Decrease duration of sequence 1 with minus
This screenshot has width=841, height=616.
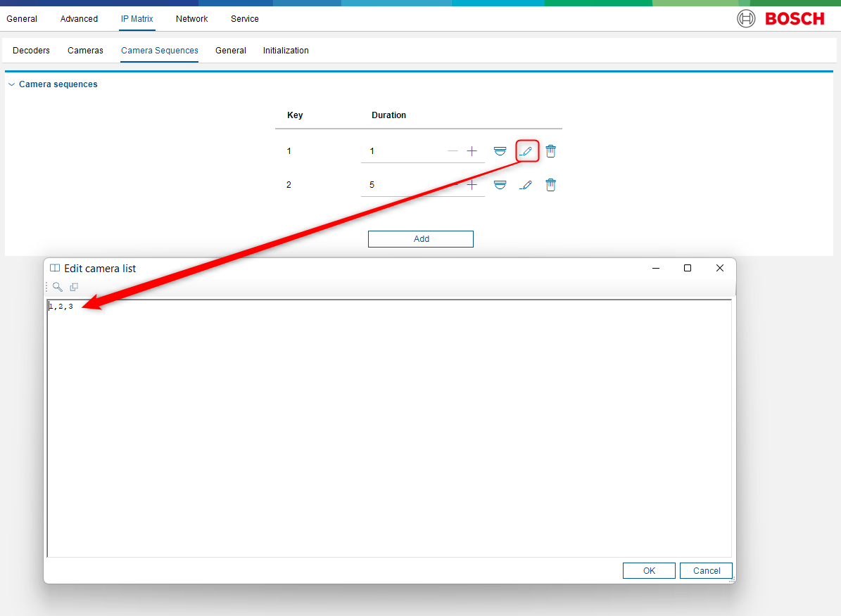453,151
